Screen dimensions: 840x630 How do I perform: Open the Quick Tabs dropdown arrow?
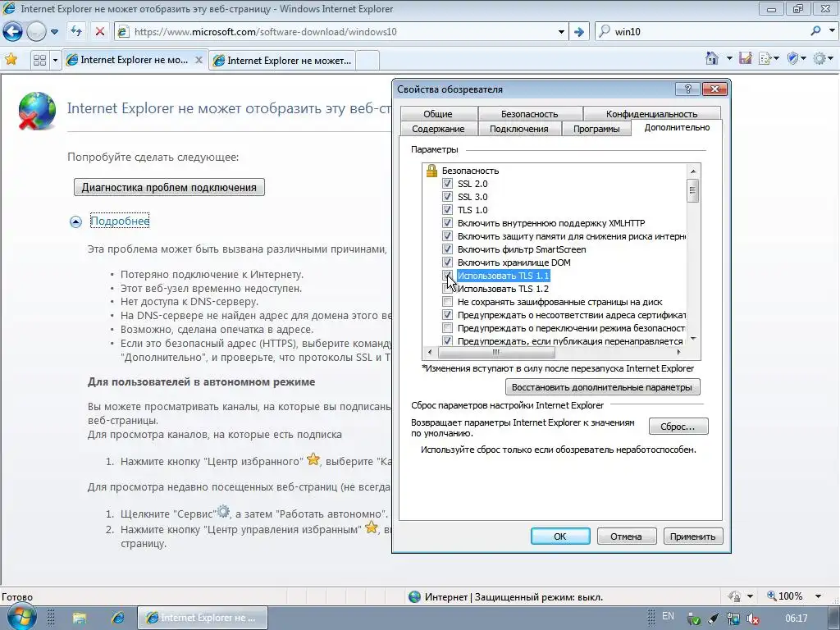tap(55, 60)
